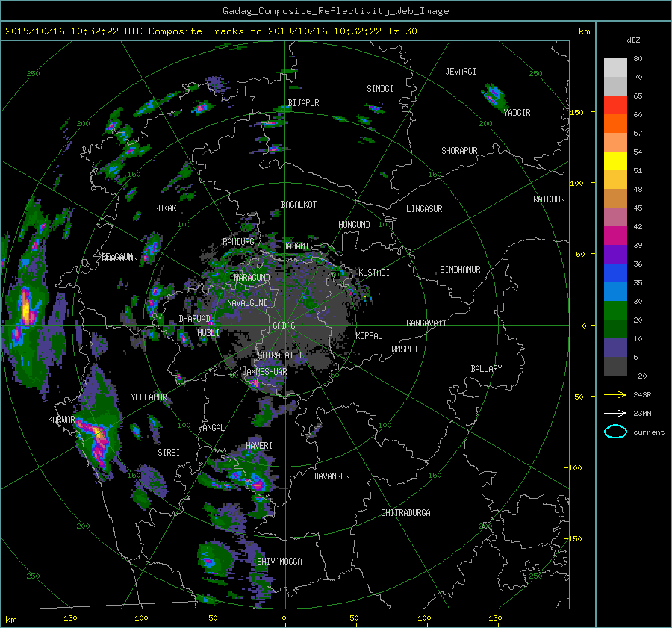Click the BADAMI city label
This screenshot has height=628, width=672.
point(296,246)
